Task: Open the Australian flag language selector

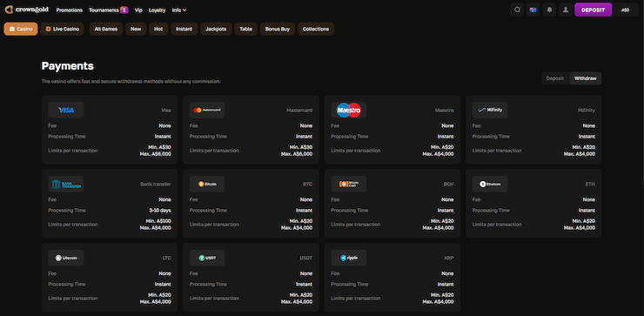Action: coord(533,10)
